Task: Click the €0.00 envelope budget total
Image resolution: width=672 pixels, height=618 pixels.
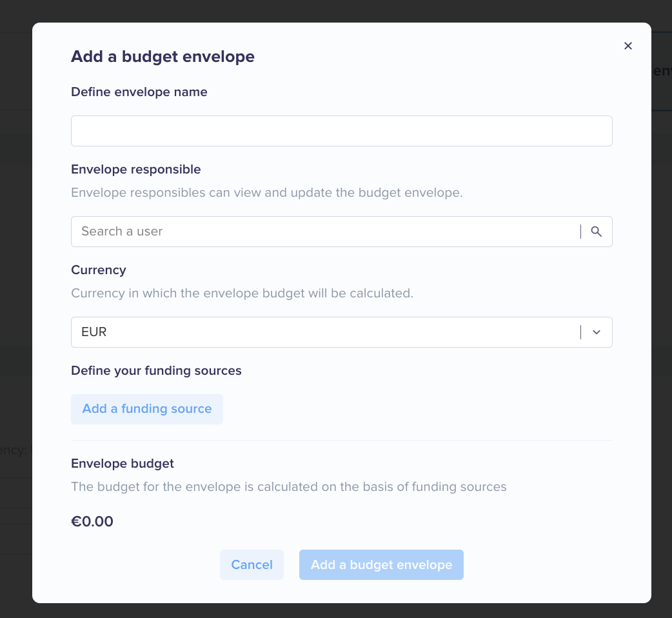Action: 92,522
